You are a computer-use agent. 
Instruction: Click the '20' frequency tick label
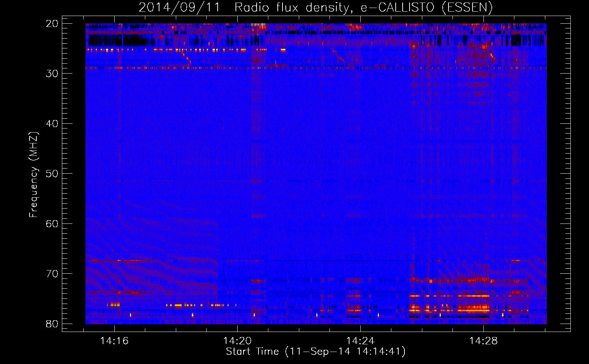(x=52, y=24)
